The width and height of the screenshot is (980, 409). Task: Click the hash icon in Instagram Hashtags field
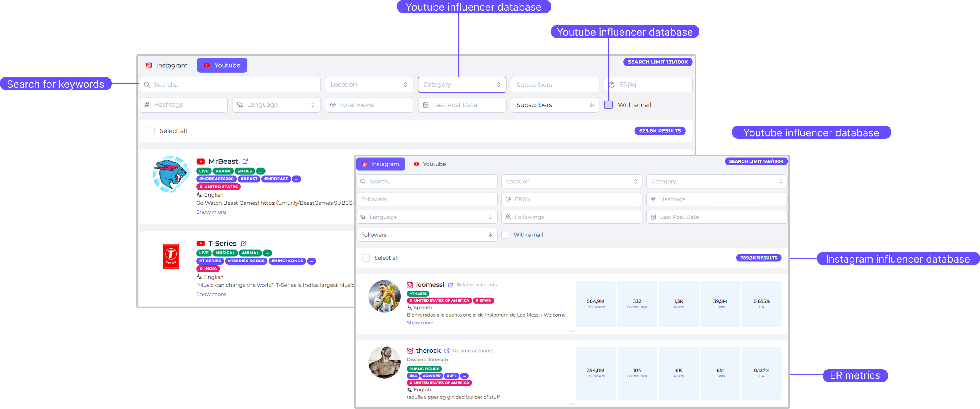[653, 199]
